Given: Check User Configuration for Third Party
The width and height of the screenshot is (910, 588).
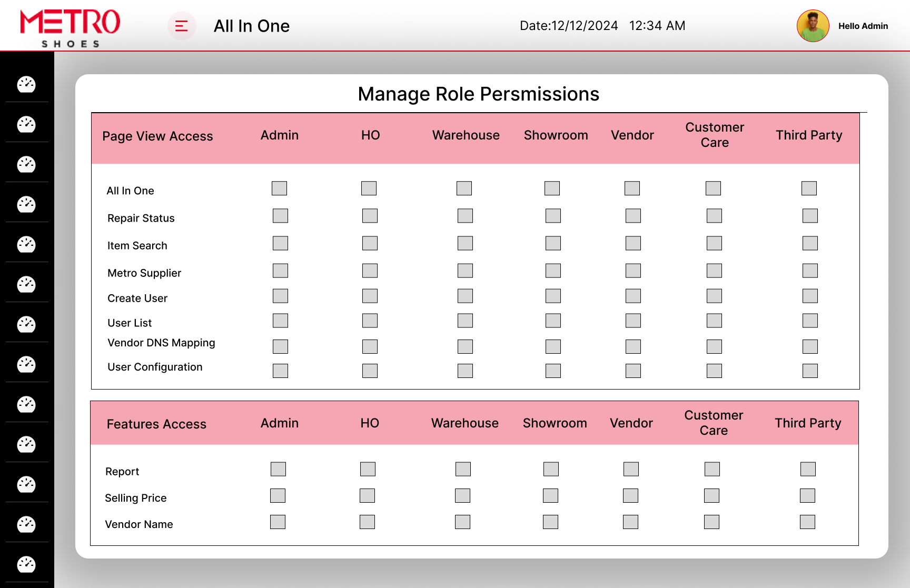Looking at the screenshot, I should (810, 371).
